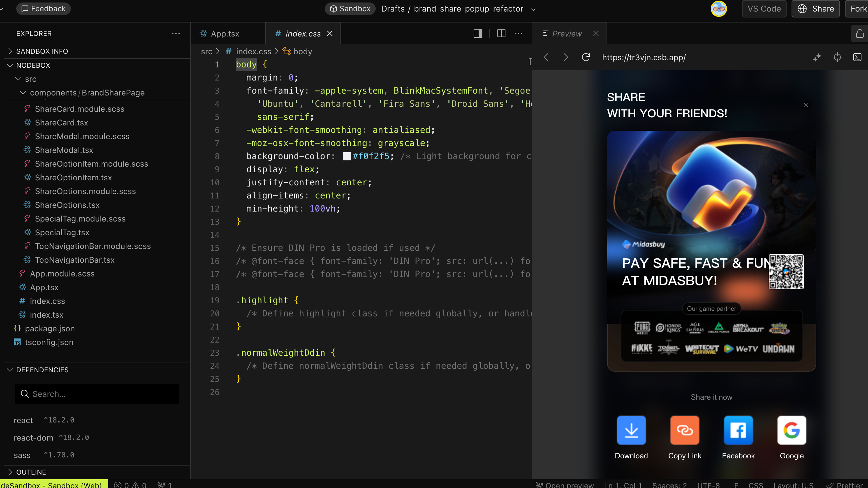Click the #f0f2f5 color swatch
Screen dimensions: 868x488
click(x=347, y=156)
